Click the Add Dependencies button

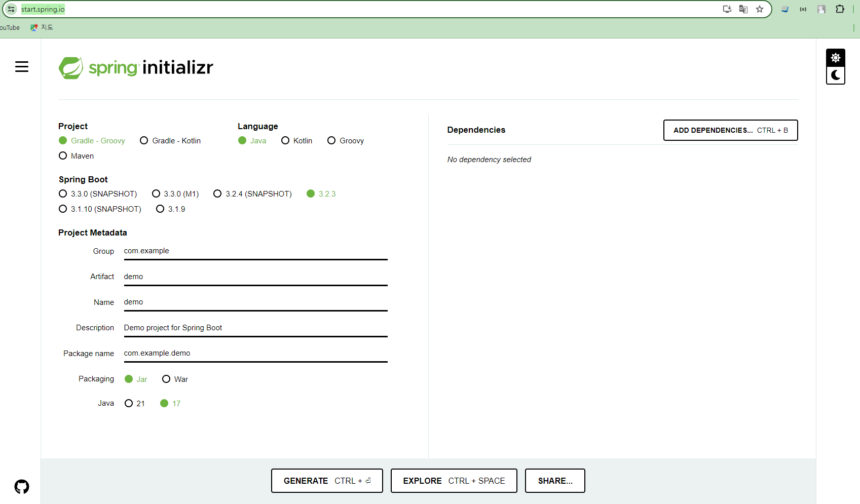730,130
